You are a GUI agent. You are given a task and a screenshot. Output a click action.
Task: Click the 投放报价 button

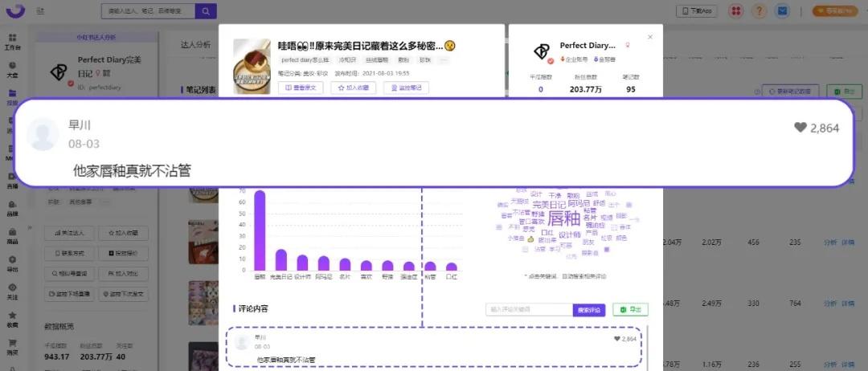(124, 253)
